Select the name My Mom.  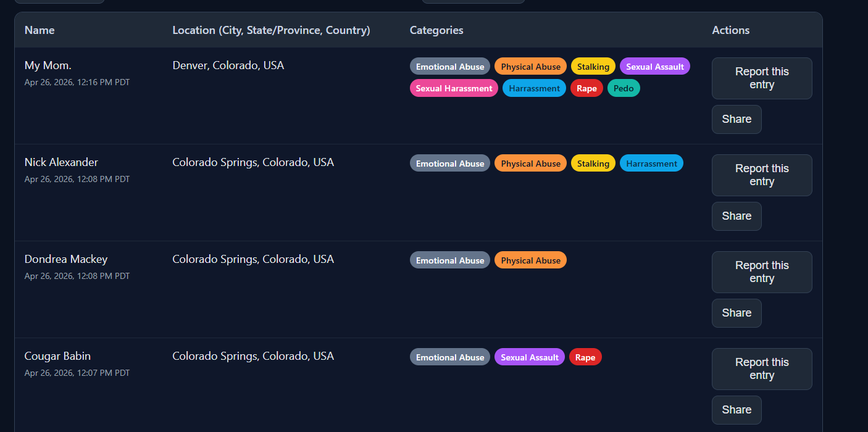[48, 65]
